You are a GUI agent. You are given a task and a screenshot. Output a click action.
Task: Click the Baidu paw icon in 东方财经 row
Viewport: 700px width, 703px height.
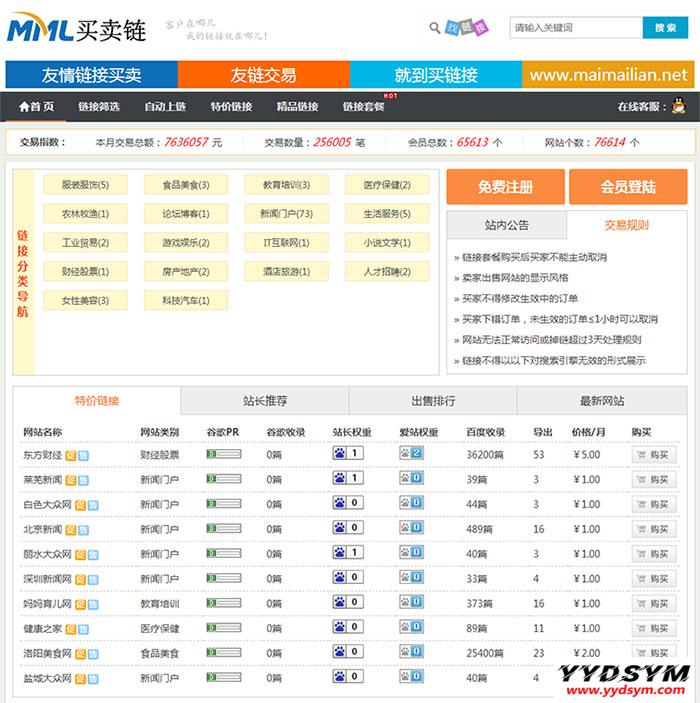339,453
